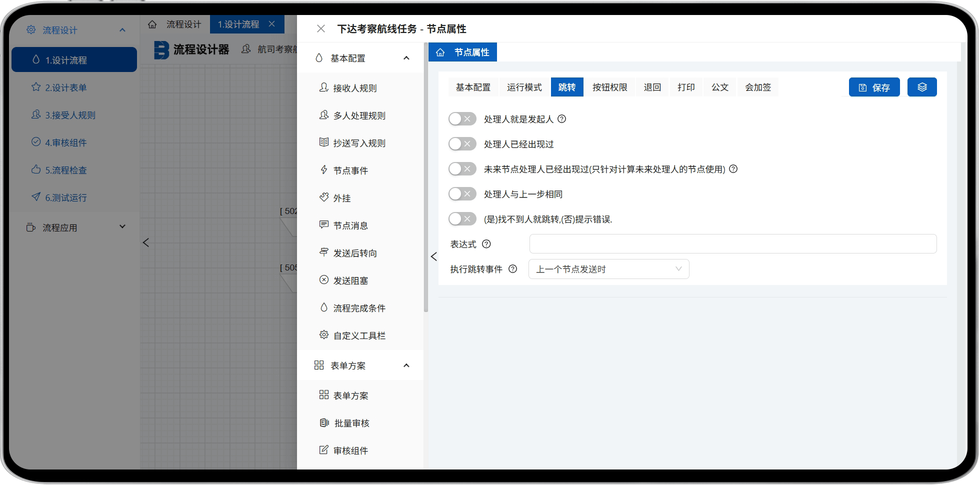
Task: Toggle 处理人已经出现过 switch
Action: click(462, 144)
